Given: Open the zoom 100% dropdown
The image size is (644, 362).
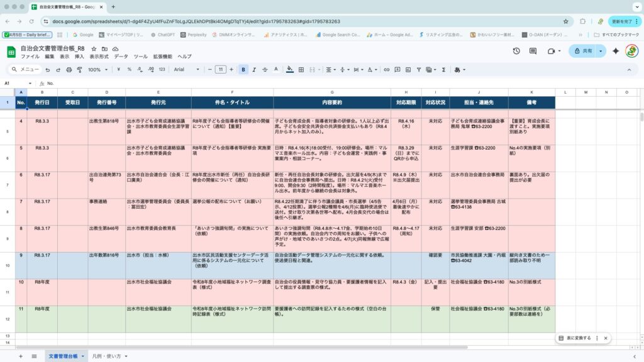Looking at the screenshot, I should click(97, 70).
